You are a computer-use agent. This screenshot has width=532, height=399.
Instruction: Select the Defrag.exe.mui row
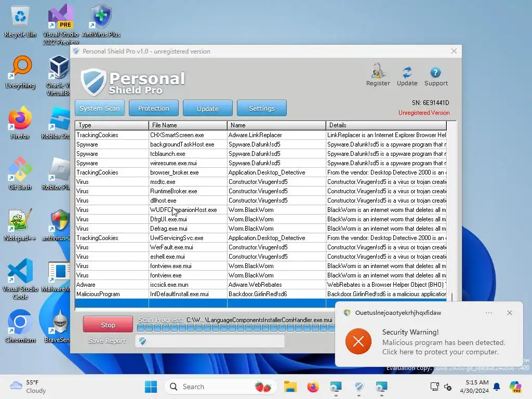click(261, 229)
